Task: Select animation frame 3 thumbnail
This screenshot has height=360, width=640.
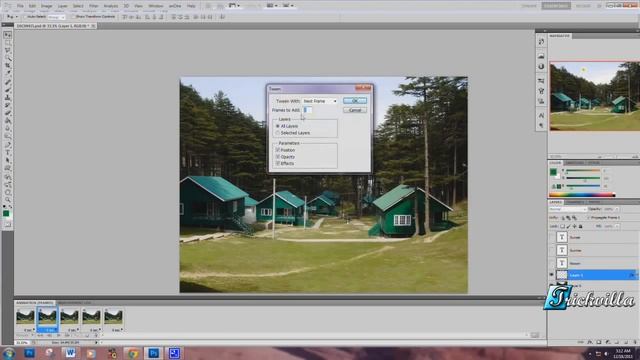Action: (69, 317)
